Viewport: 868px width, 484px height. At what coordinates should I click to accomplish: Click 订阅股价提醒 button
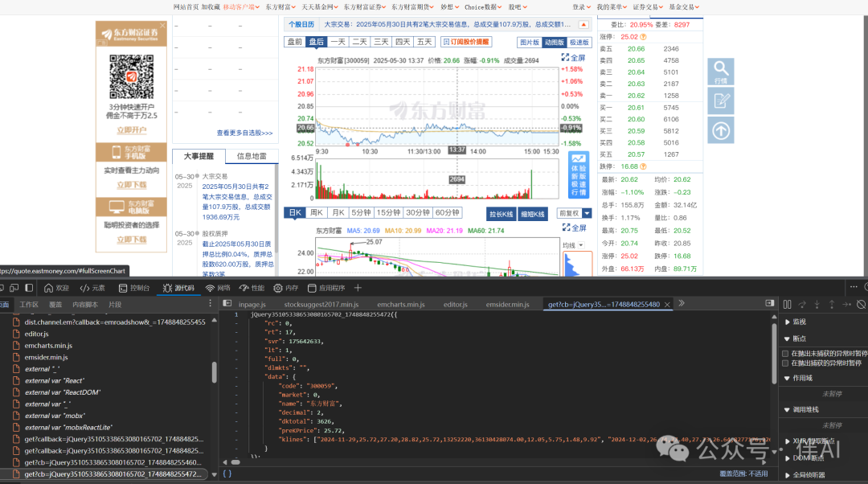coord(467,42)
